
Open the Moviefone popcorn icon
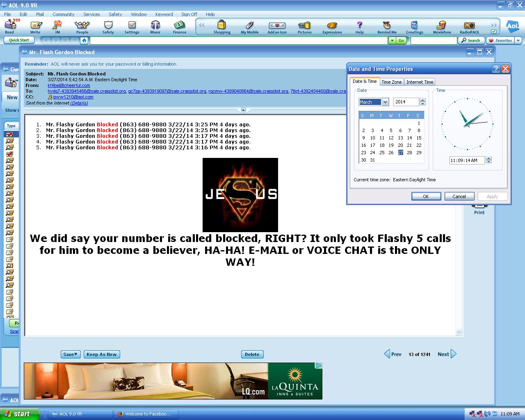click(442, 27)
